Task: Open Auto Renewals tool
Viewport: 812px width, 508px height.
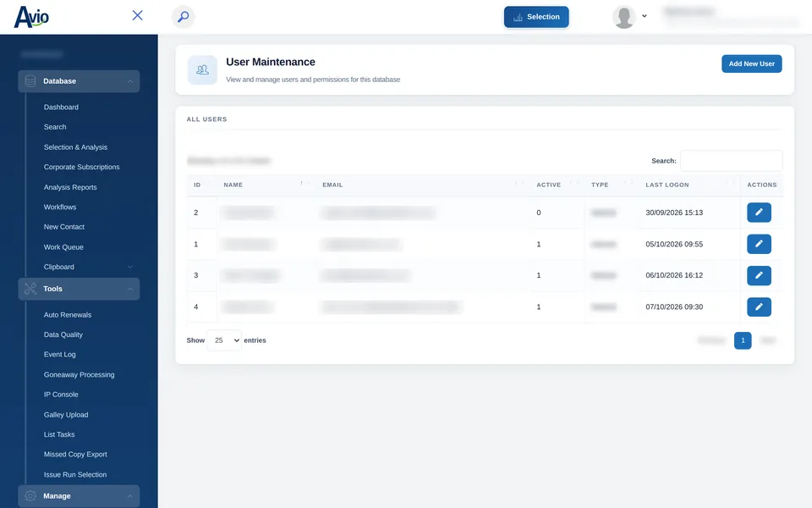Action: point(68,315)
